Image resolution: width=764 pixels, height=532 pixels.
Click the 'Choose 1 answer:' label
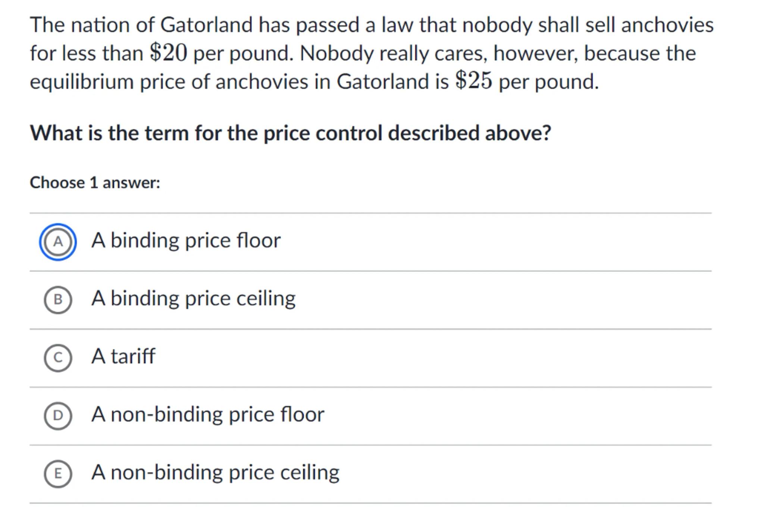pyautogui.click(x=95, y=183)
